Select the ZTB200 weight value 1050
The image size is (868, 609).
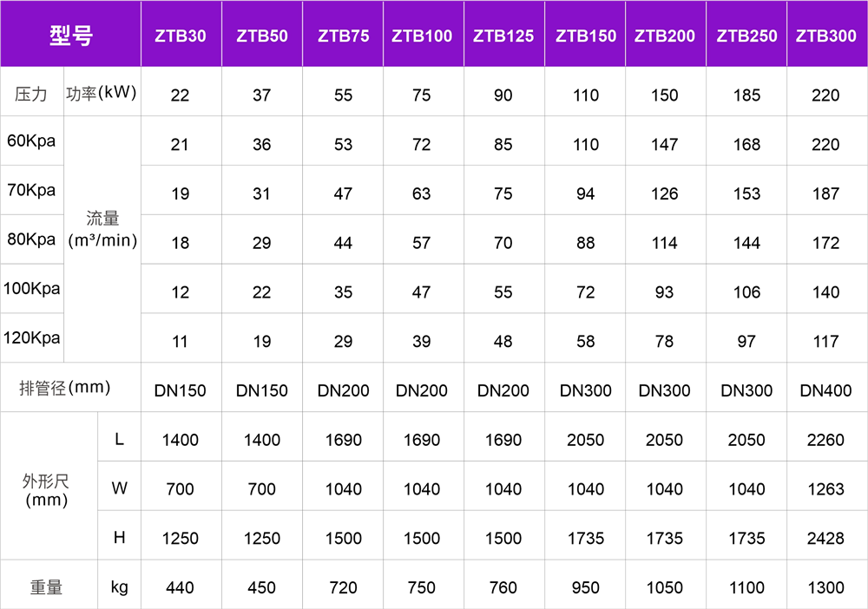click(665, 588)
